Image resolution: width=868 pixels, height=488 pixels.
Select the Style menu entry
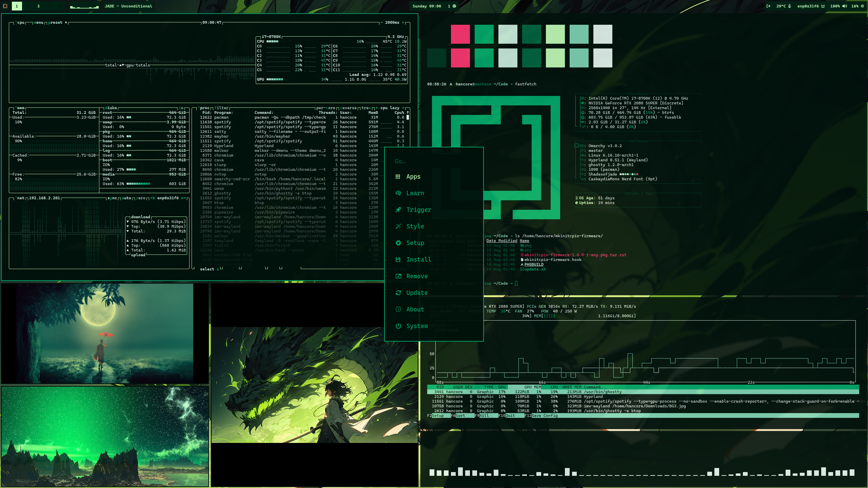(x=415, y=226)
